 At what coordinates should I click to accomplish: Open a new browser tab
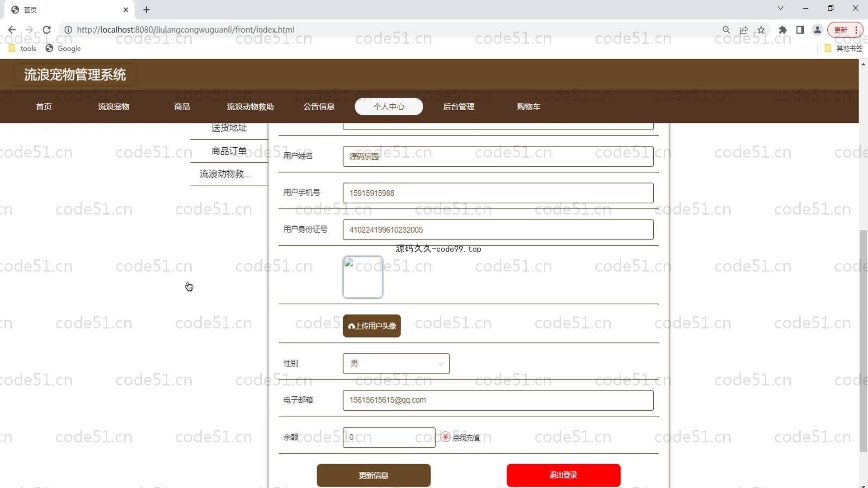pyautogui.click(x=146, y=9)
